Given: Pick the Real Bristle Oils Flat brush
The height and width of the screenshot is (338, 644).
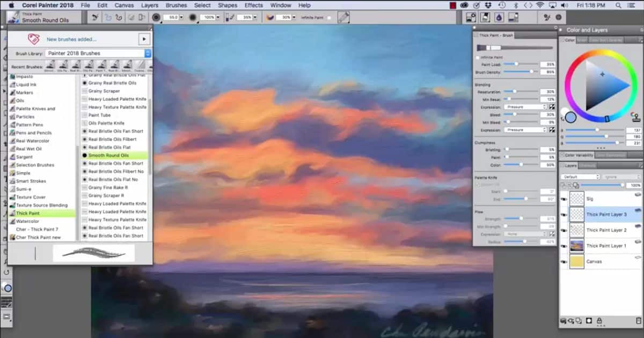Looking at the screenshot, I should tap(109, 147).
